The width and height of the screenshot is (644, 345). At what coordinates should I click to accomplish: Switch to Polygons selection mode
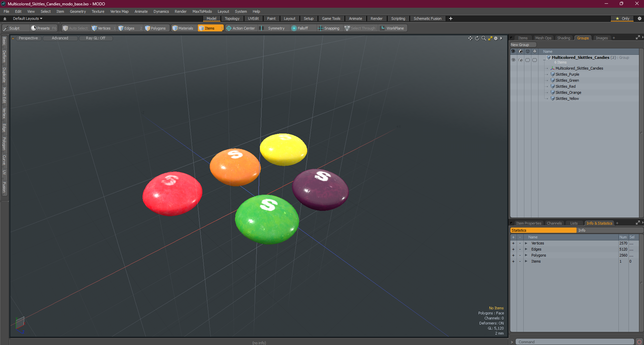point(157,28)
